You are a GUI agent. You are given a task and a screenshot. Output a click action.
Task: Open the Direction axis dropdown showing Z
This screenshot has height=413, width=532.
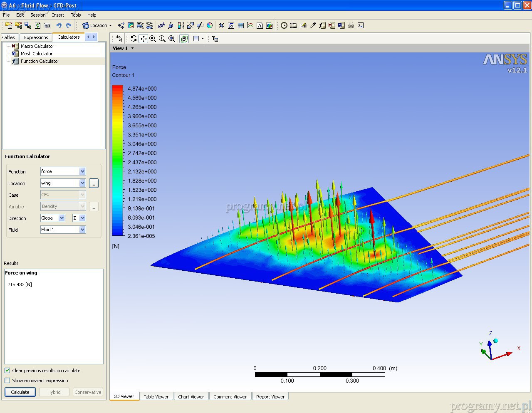pos(82,218)
